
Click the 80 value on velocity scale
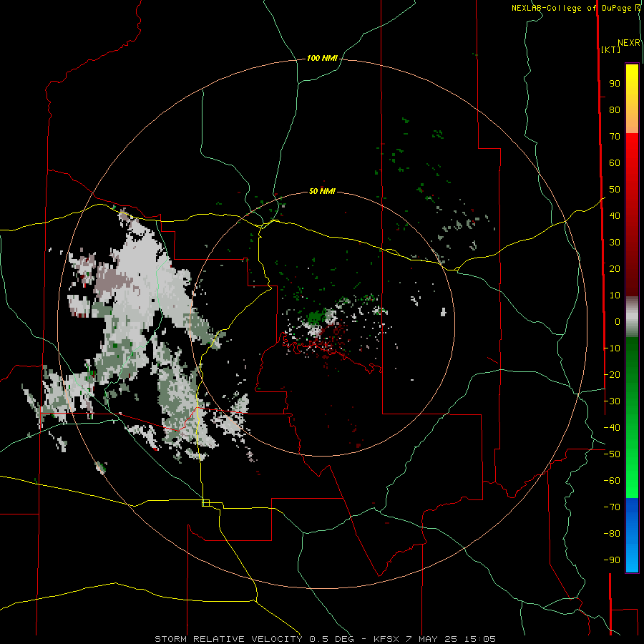(615, 110)
